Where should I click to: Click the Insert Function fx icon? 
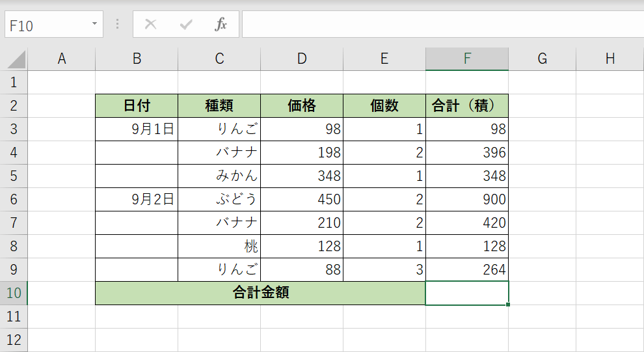click(221, 24)
